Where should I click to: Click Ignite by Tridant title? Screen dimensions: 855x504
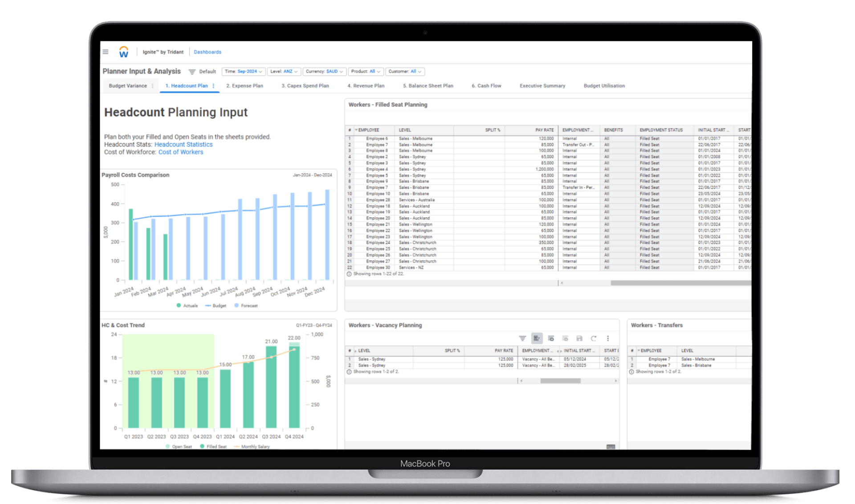coord(163,52)
